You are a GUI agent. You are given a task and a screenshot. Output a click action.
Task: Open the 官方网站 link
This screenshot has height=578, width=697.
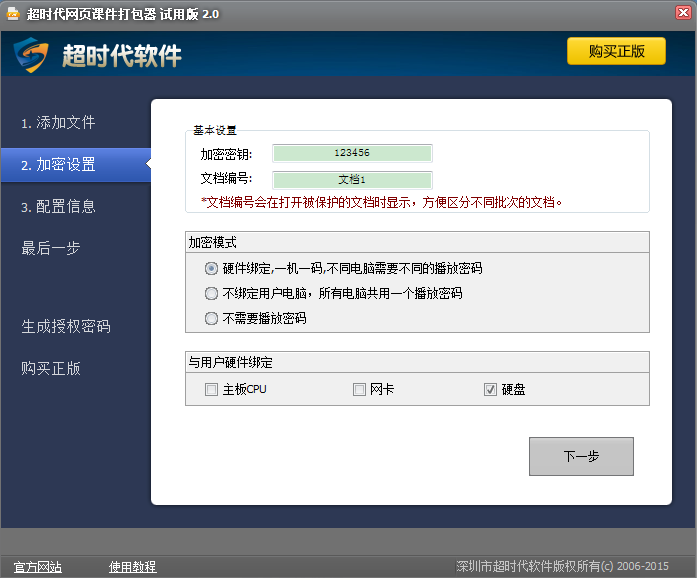[x=38, y=567]
